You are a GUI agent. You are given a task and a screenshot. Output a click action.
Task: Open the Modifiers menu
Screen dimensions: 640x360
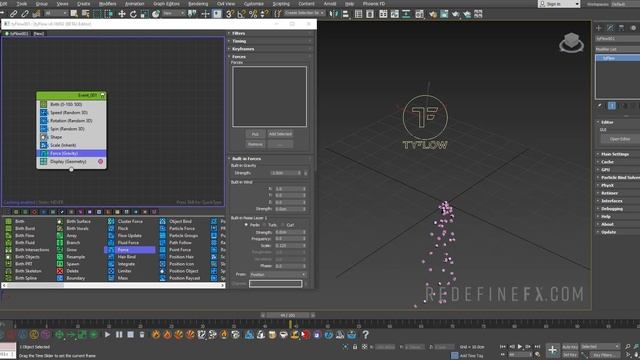[x=108, y=4]
